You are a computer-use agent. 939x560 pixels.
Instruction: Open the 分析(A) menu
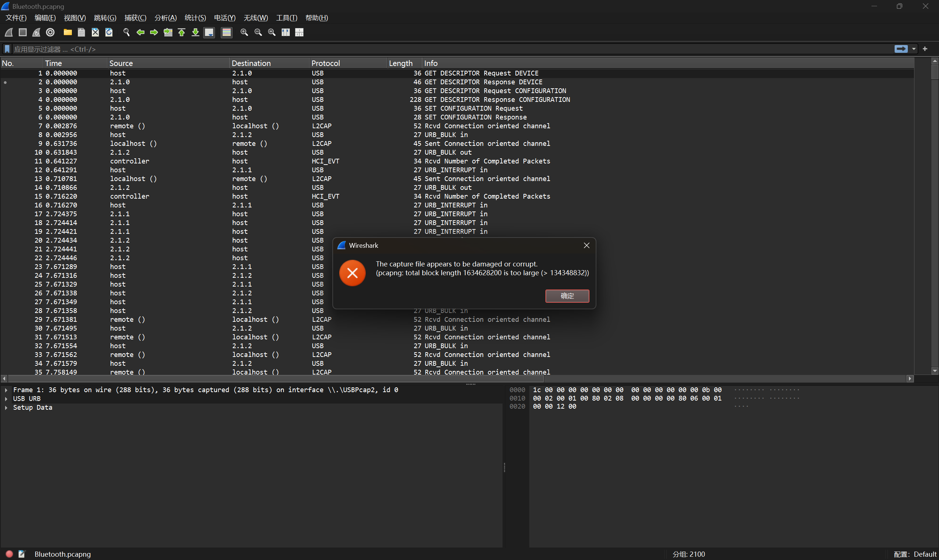(x=165, y=18)
